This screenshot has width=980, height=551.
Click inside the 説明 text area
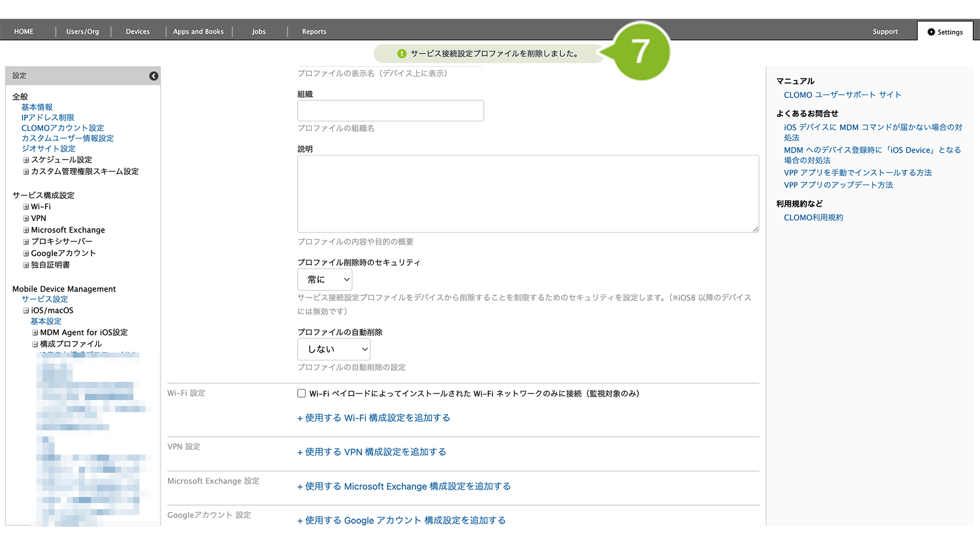527,193
